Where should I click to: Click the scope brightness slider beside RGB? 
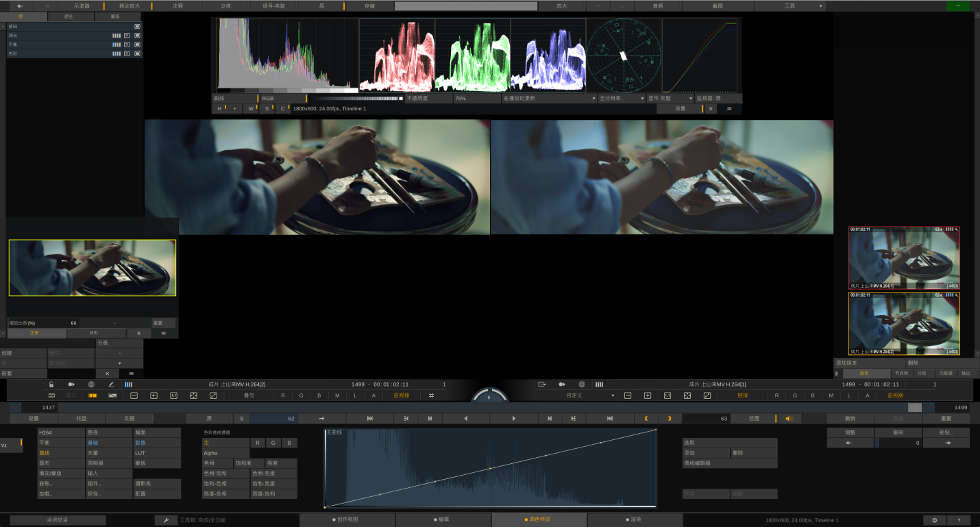pyautogui.click(x=355, y=99)
